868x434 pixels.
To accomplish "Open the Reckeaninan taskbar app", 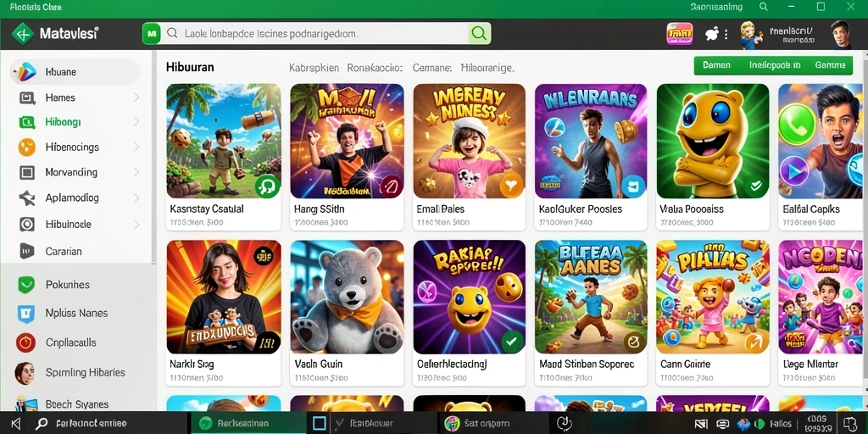I will [x=248, y=424].
